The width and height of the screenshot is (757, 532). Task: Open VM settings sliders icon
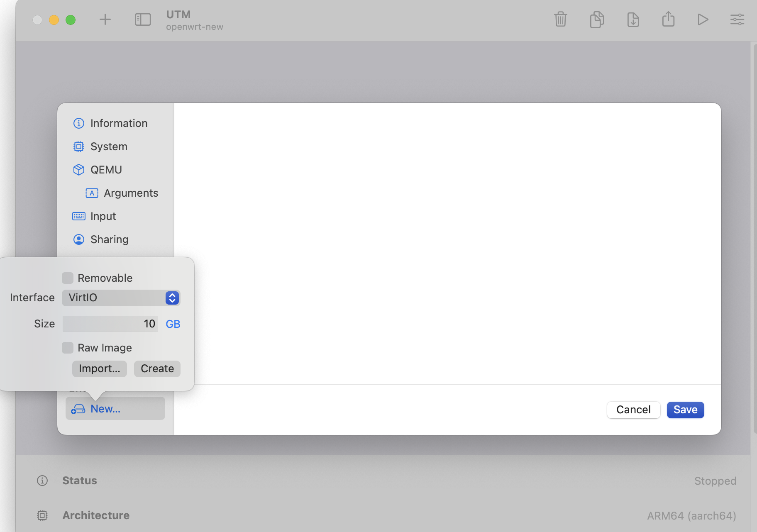[737, 20]
